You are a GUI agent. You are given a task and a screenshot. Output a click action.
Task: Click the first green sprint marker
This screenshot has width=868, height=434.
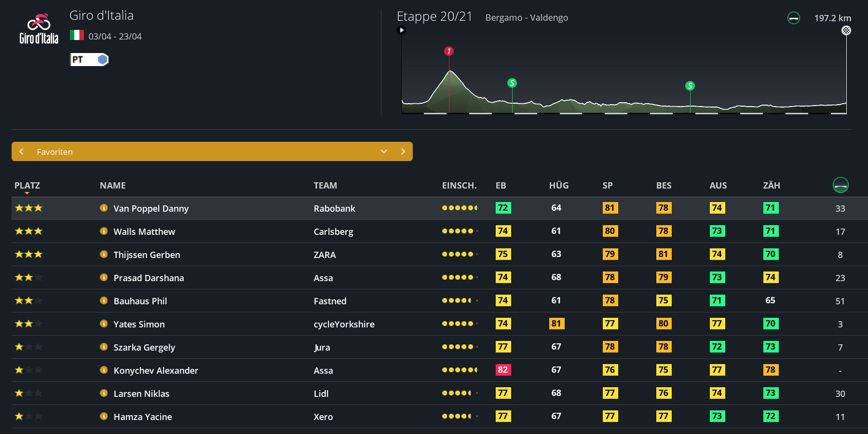pyautogui.click(x=512, y=83)
